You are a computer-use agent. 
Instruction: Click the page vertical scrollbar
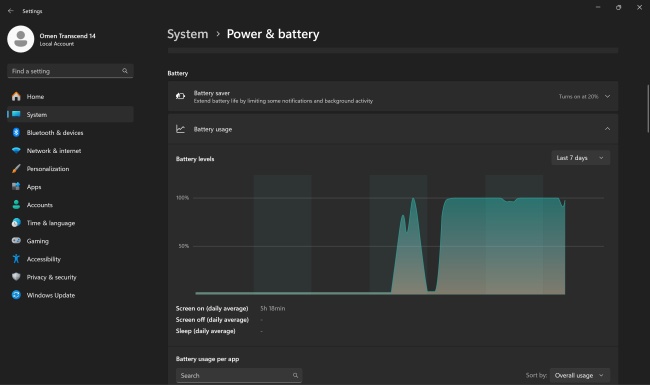pos(648,109)
